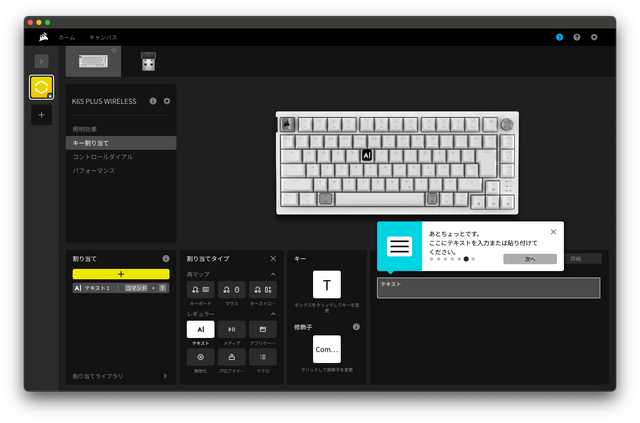Pick the 無効化 (disable) assignment type
The width and height of the screenshot is (640, 423).
(x=200, y=356)
